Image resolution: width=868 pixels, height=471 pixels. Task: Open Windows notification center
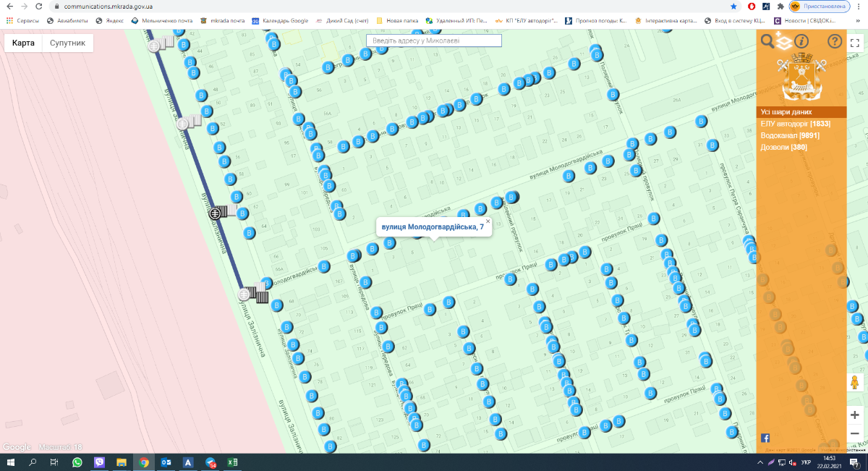854,462
